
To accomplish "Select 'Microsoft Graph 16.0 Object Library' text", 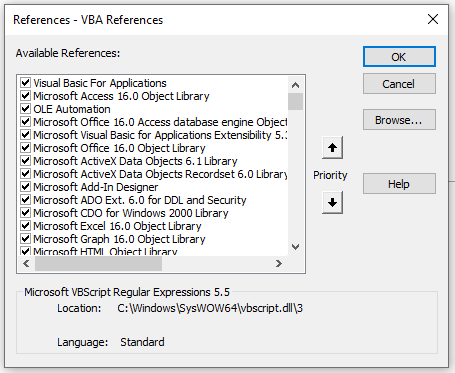I will [x=119, y=239].
